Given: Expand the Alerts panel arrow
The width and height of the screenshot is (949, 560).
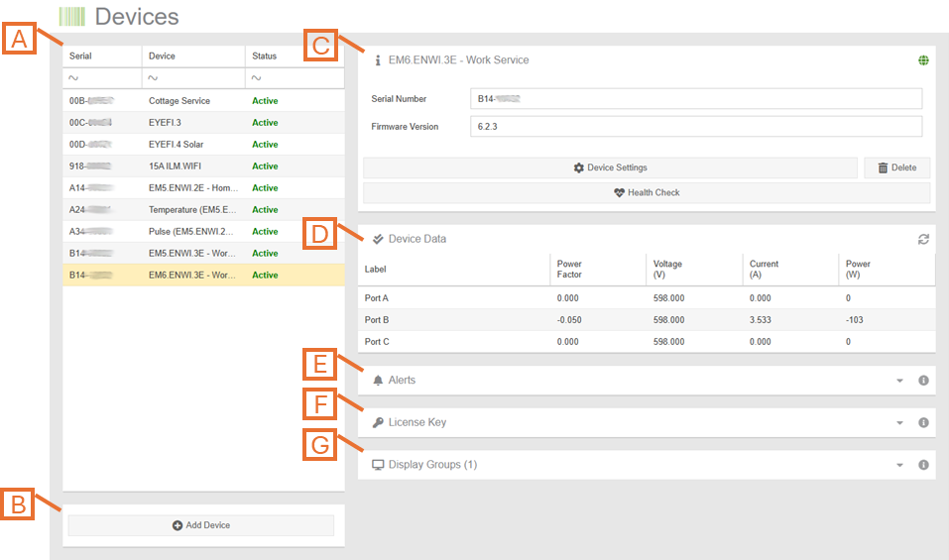Looking at the screenshot, I should tap(899, 381).
